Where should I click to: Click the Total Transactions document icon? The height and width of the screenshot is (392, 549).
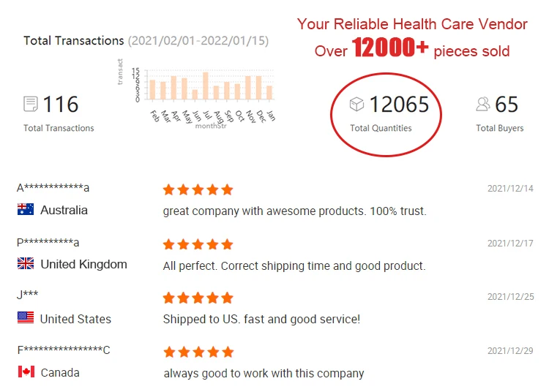[x=31, y=104]
